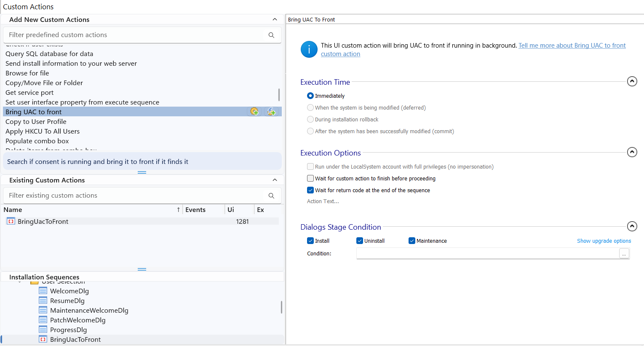Click the gear-plus add custom action icon
Screen dimensions: 644x346
[254, 111]
